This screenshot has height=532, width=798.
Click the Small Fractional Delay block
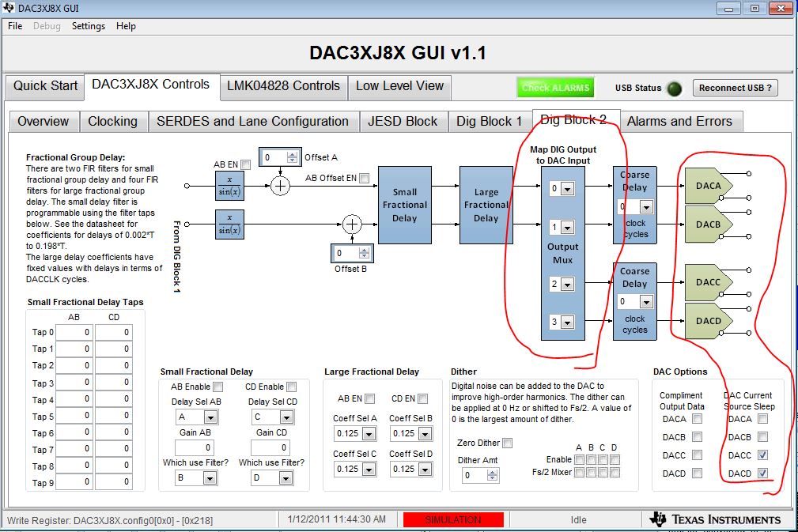click(x=405, y=205)
